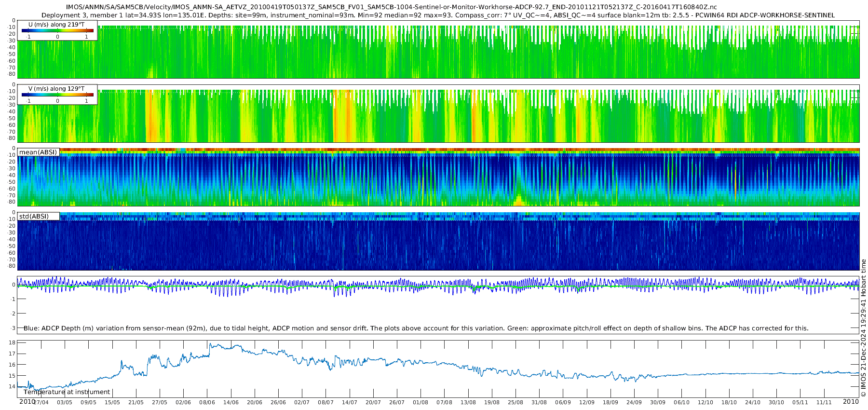The image size is (868, 410).
Task: Click the std(ABSI) panel label
Action: click(x=34, y=217)
